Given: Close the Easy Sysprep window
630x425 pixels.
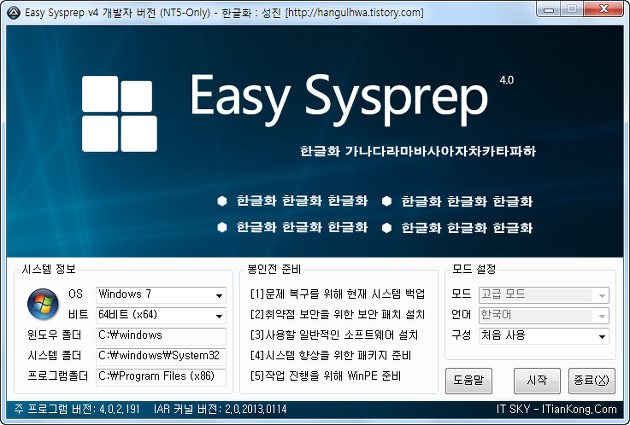Looking at the screenshot, I should pyautogui.click(x=603, y=9).
